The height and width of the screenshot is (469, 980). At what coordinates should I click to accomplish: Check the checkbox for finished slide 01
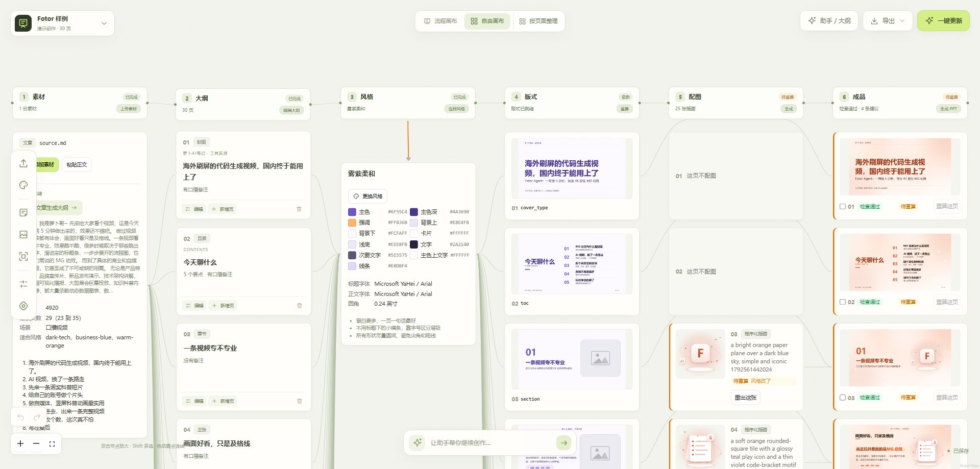[x=843, y=206]
